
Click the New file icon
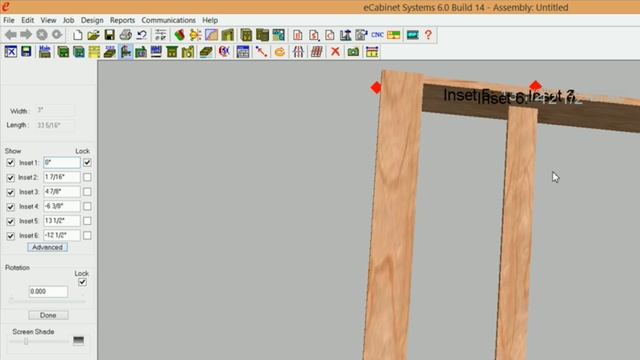click(78, 35)
